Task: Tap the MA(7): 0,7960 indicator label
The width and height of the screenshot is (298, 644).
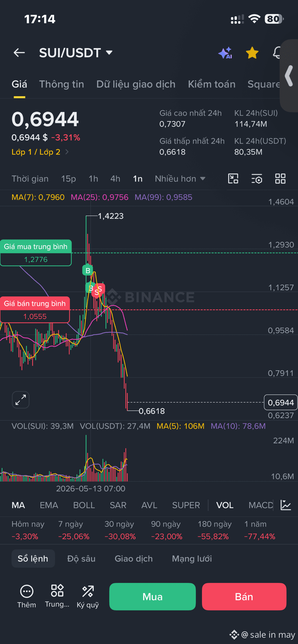Action: tap(38, 197)
